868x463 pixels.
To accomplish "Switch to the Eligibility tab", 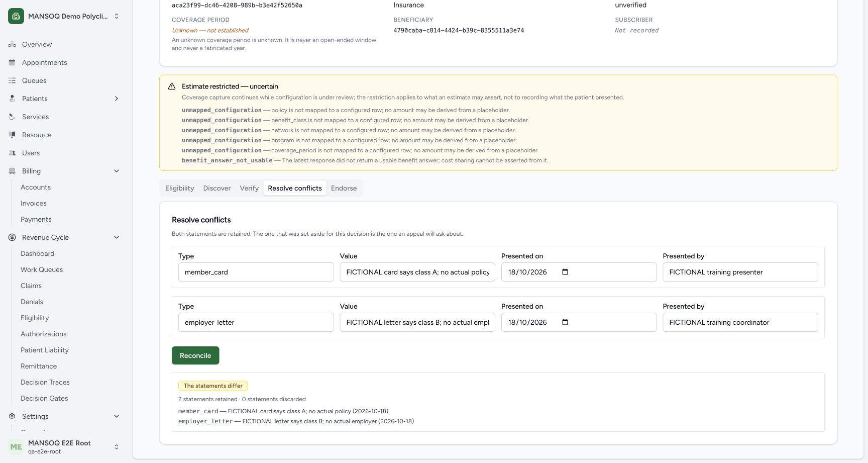I will tap(179, 188).
